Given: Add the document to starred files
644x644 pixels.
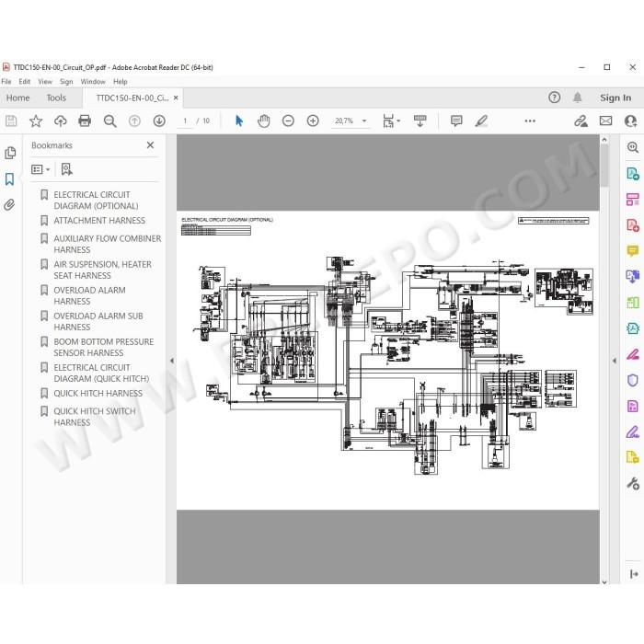Looking at the screenshot, I should pos(36,121).
